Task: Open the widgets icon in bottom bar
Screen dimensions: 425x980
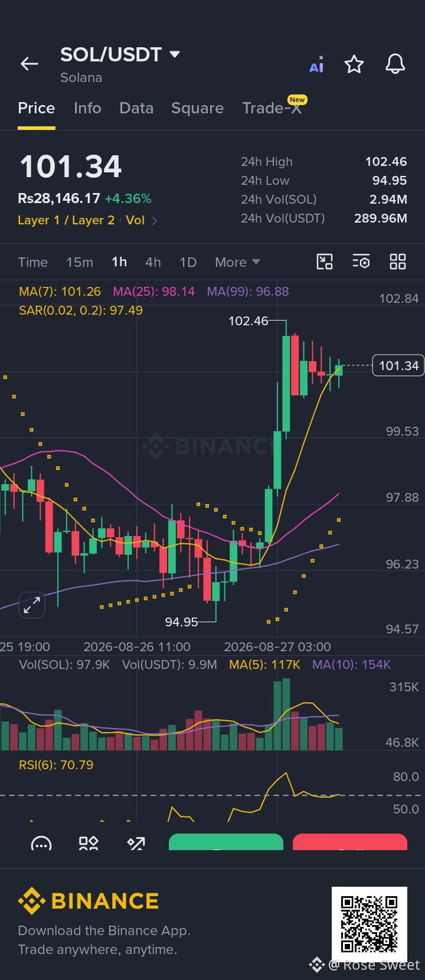Action: click(89, 843)
